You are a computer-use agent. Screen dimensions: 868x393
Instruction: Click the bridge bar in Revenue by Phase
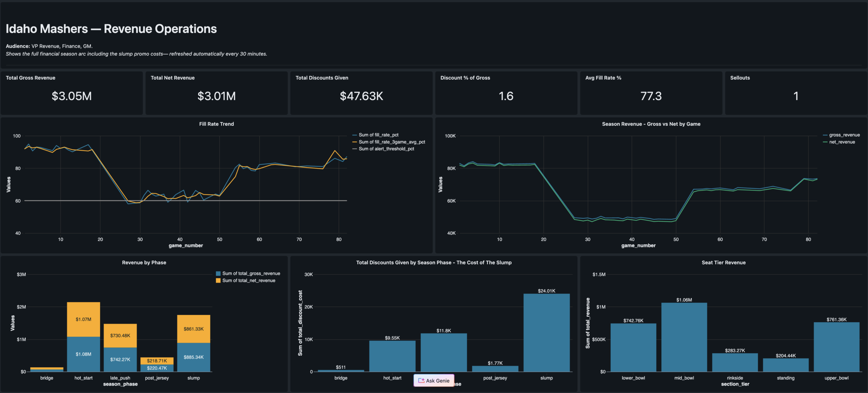tap(47, 369)
